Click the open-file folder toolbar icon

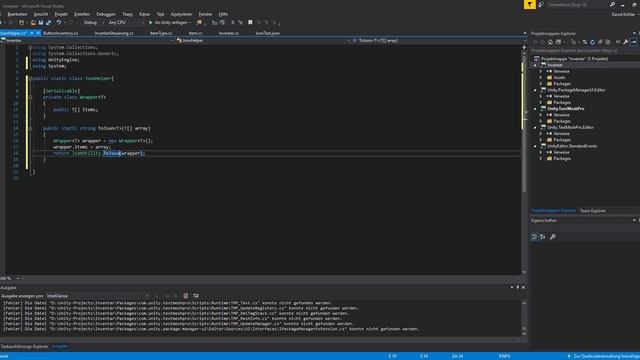click(33, 22)
